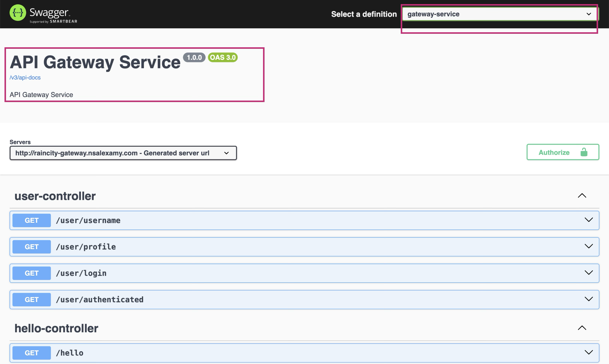609x364 pixels.
Task: Expand the /user/login endpoint chevron
Action: pyautogui.click(x=589, y=272)
